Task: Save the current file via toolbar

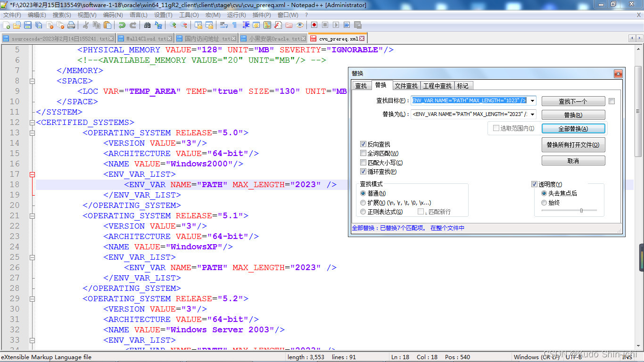Action: [28, 25]
